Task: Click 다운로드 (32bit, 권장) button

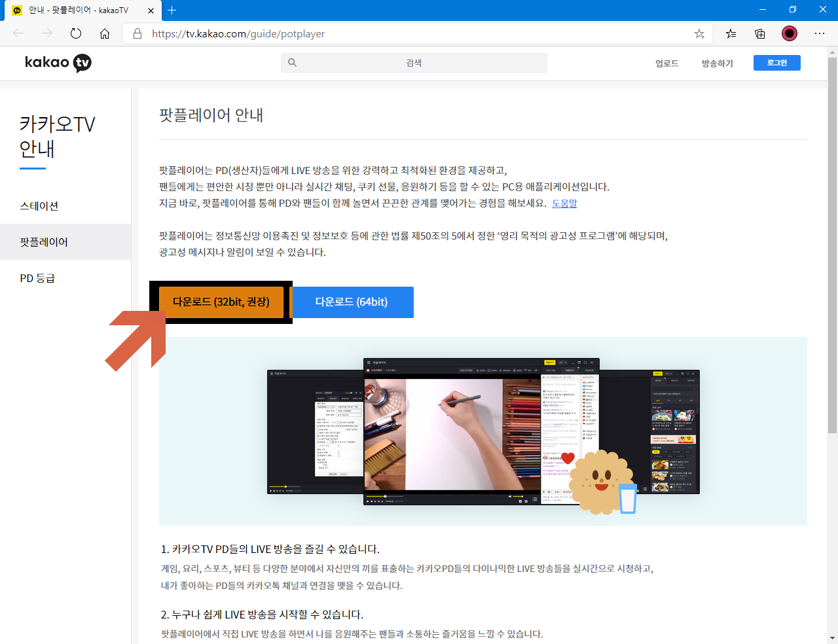Action: pyautogui.click(x=221, y=302)
